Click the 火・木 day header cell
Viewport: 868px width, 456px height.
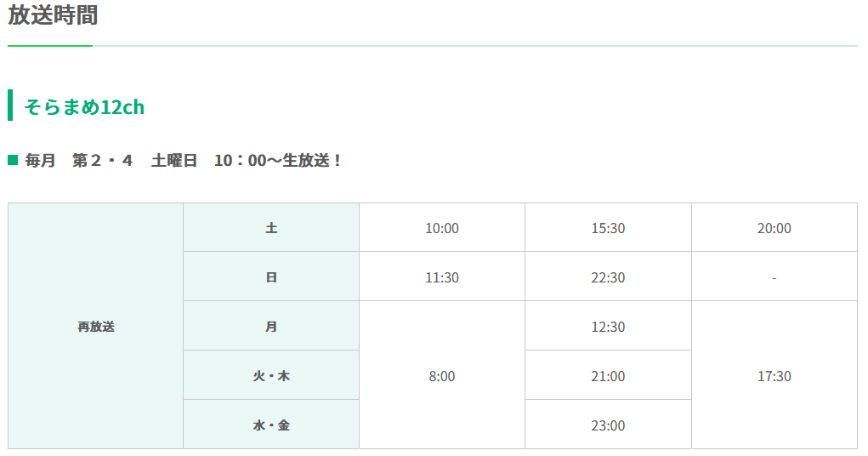point(271,375)
